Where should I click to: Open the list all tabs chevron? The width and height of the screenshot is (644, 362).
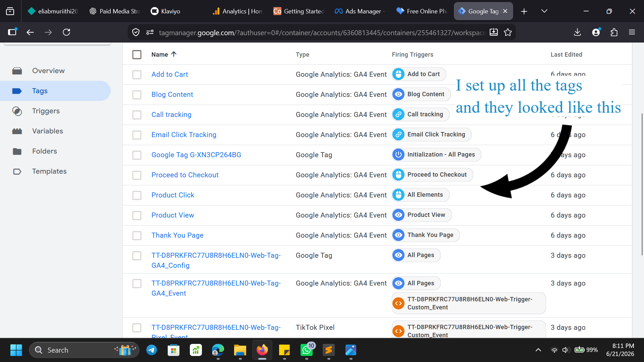[544, 11]
